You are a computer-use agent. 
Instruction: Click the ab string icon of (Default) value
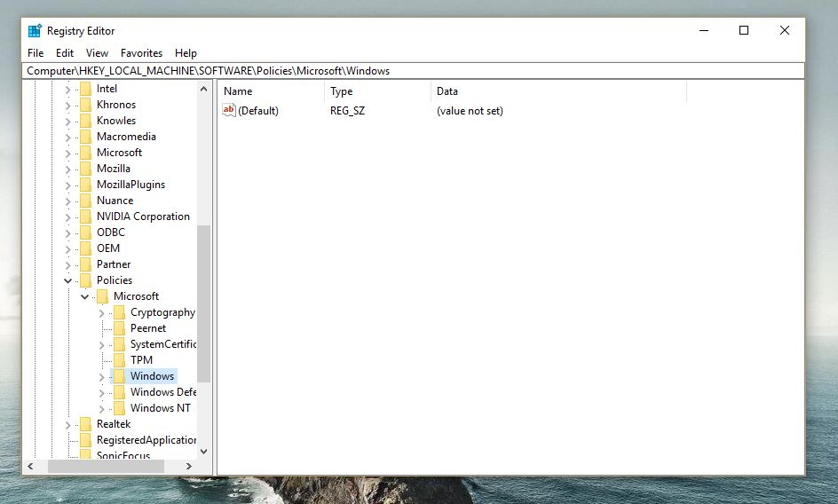(229, 110)
